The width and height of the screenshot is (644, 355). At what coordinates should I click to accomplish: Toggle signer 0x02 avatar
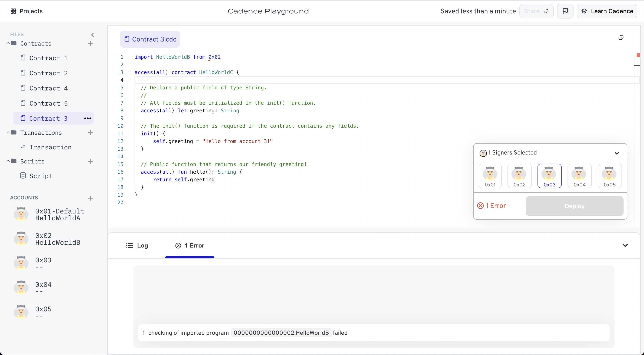point(519,176)
